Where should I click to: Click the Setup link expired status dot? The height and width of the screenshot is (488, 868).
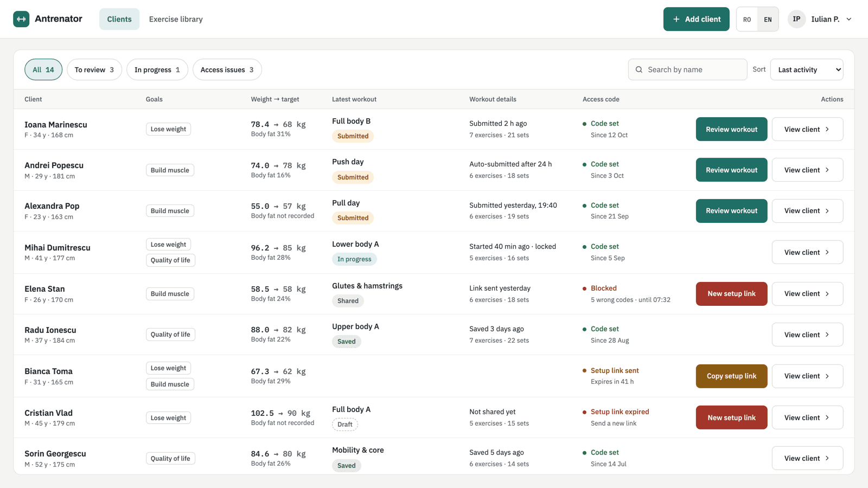click(x=584, y=412)
